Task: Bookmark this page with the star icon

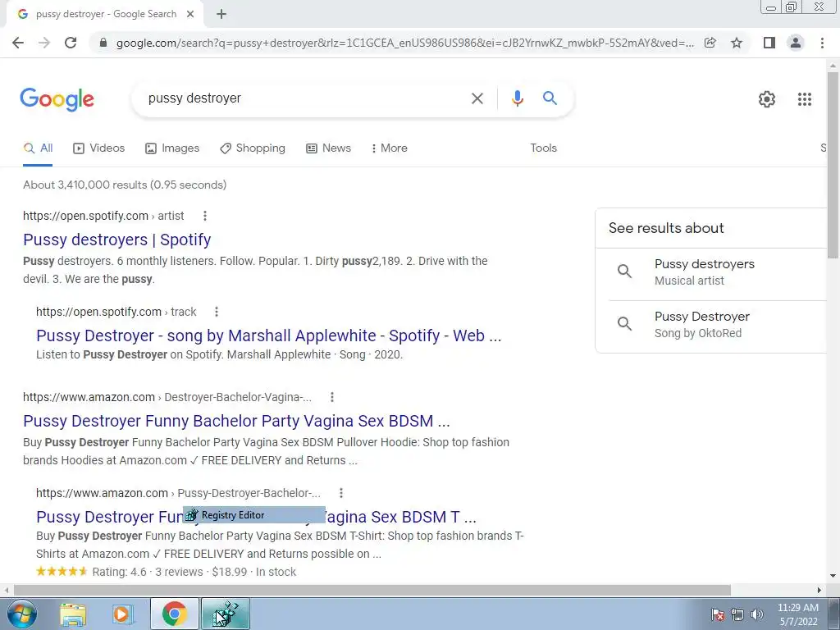Action: [737, 43]
